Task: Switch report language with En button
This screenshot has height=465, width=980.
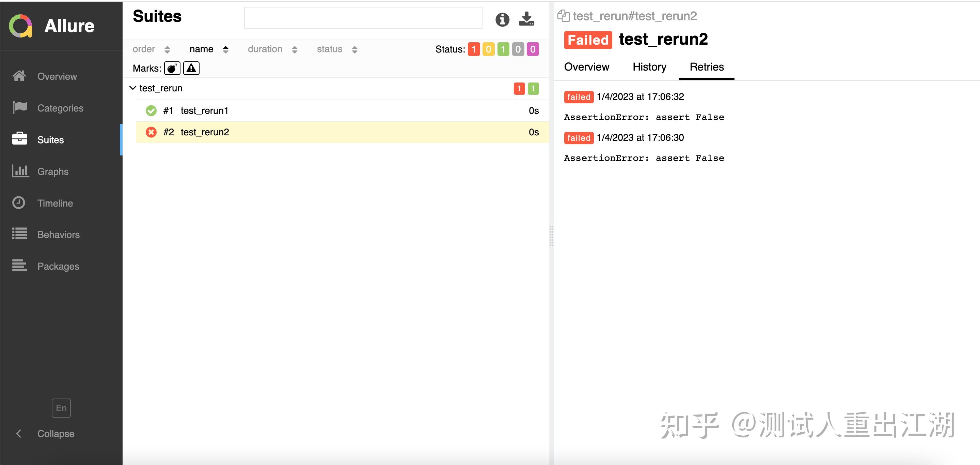Action: (61, 407)
